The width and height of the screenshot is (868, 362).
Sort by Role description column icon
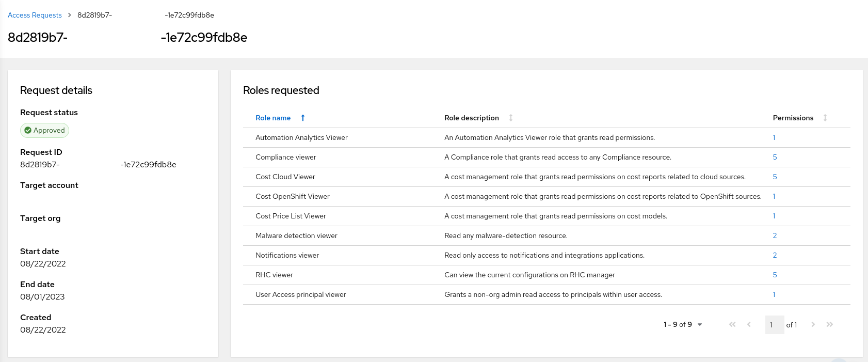pyautogui.click(x=510, y=118)
